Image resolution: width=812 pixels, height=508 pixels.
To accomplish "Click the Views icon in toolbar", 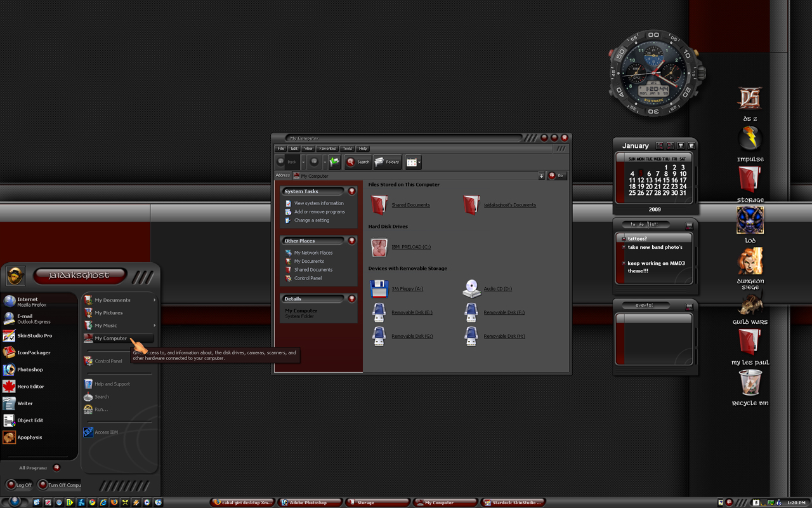I will [411, 163].
